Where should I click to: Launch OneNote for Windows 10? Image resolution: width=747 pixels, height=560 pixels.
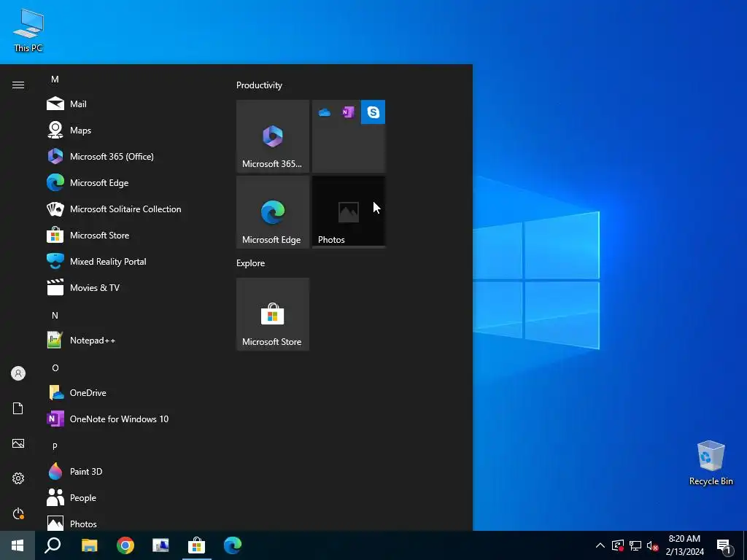[x=127, y=419]
